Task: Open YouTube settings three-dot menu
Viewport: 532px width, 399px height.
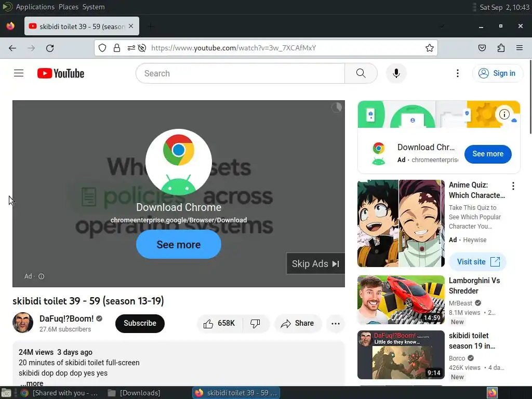Action: 458,73
